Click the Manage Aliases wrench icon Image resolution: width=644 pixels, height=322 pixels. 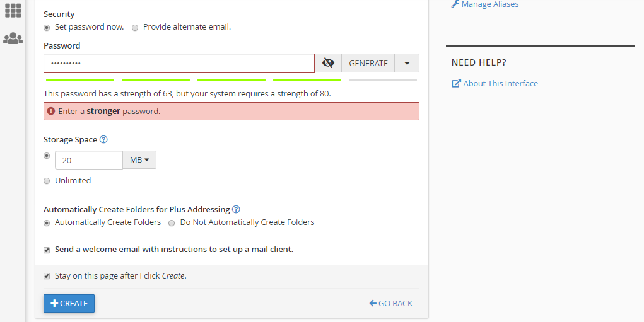(455, 4)
